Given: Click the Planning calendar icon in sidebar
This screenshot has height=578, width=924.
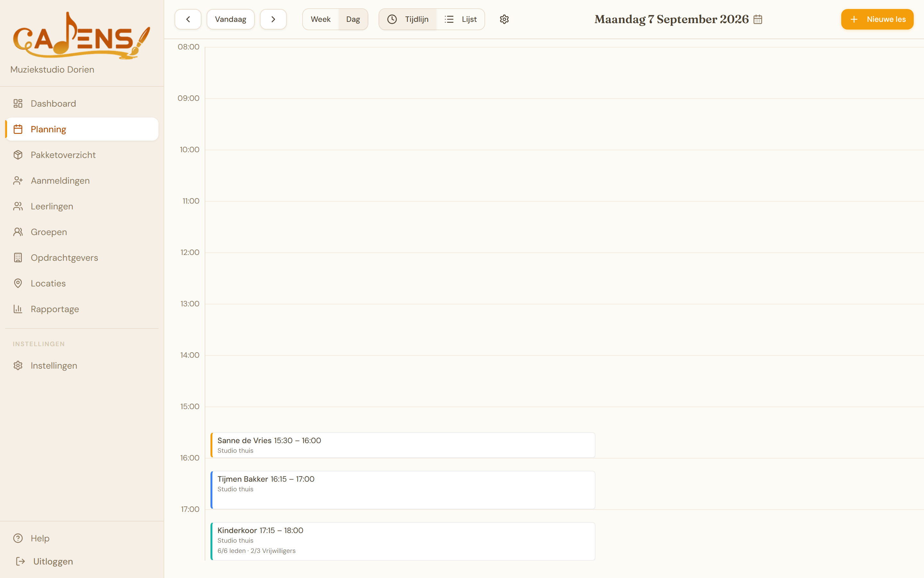Looking at the screenshot, I should 18,129.
